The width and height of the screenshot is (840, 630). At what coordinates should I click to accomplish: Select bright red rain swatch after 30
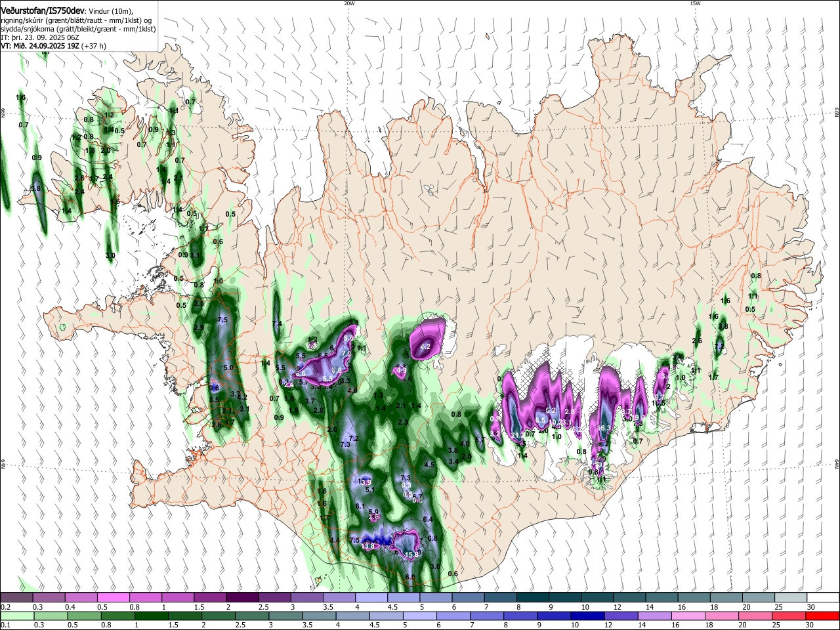point(821,616)
